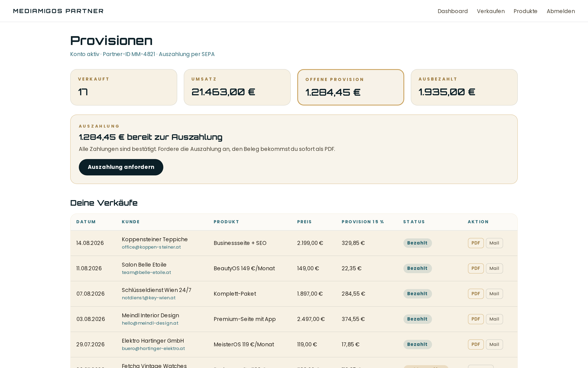Click provision value 284,55 €

click(x=353, y=294)
